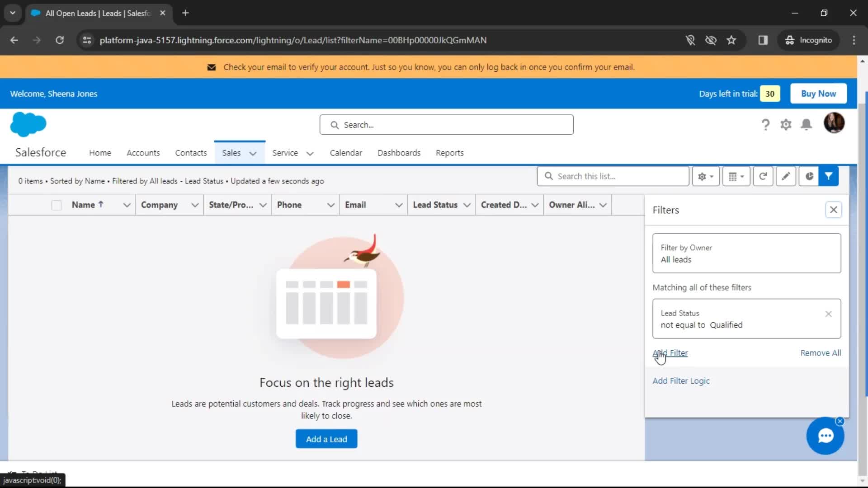Expand the Phone column dropdown
This screenshot has height=488, width=868.
coord(331,205)
